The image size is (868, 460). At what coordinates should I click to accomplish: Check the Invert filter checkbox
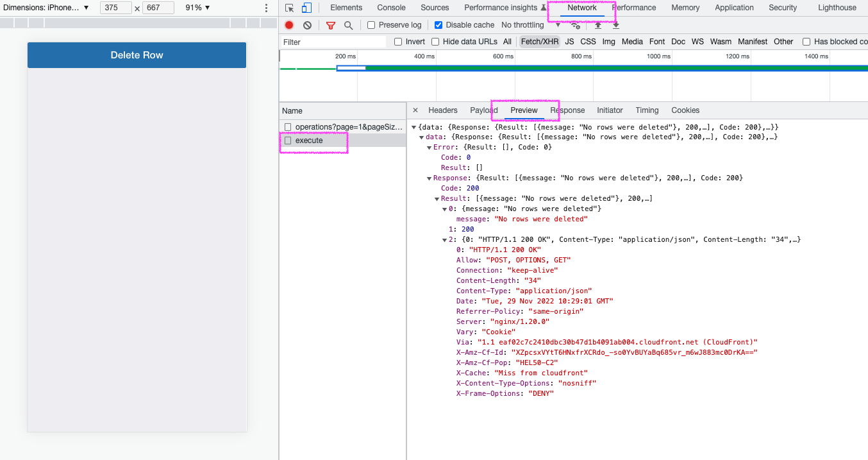tap(398, 42)
